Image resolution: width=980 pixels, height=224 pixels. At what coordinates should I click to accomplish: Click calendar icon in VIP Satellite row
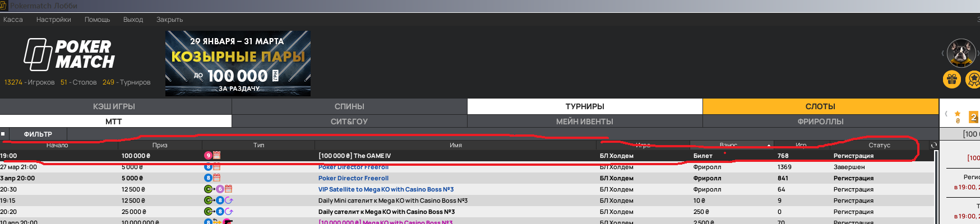228,189
